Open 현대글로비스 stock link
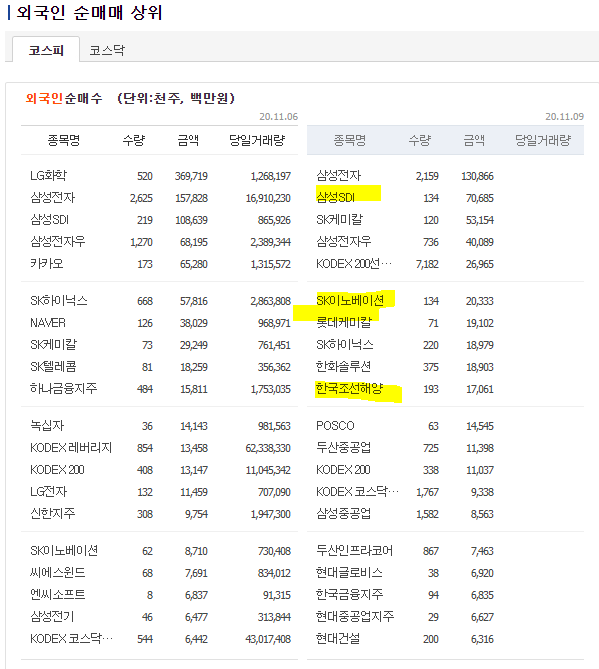The height and width of the screenshot is (669, 599). pyautogui.click(x=349, y=573)
